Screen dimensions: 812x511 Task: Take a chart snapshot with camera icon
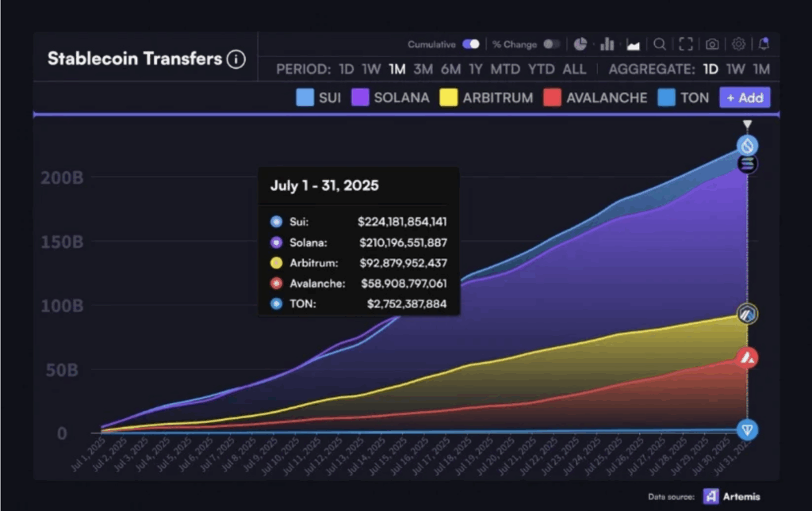tap(712, 44)
